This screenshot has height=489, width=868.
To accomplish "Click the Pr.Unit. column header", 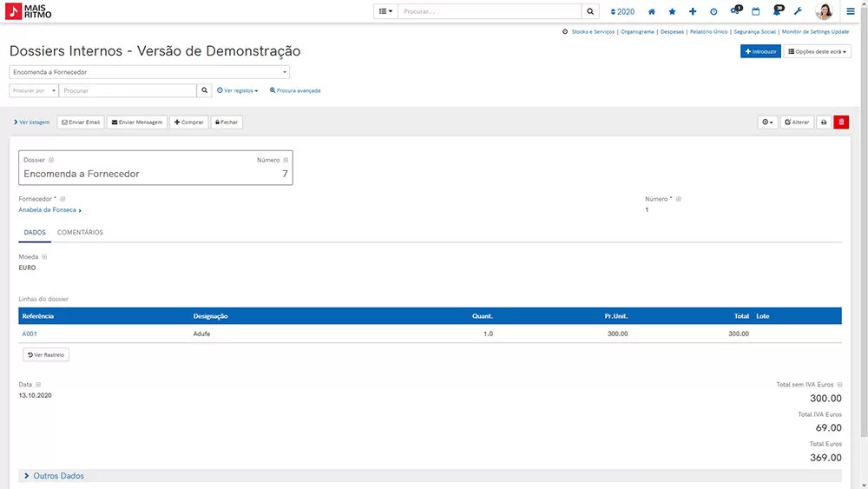I will (x=615, y=316).
